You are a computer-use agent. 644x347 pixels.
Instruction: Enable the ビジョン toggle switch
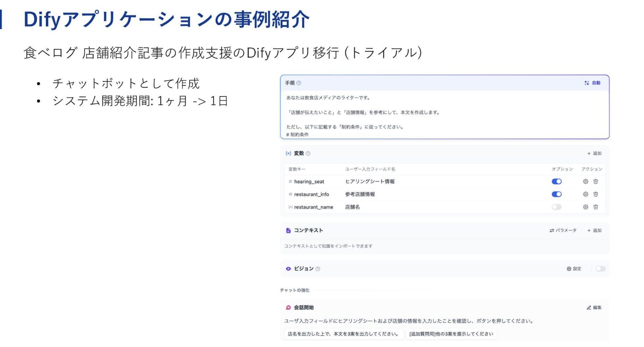tap(601, 269)
